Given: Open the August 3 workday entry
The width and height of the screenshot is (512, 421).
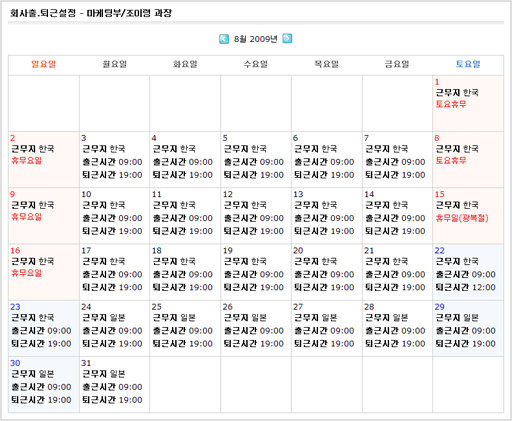Looking at the screenshot, I should [114, 159].
